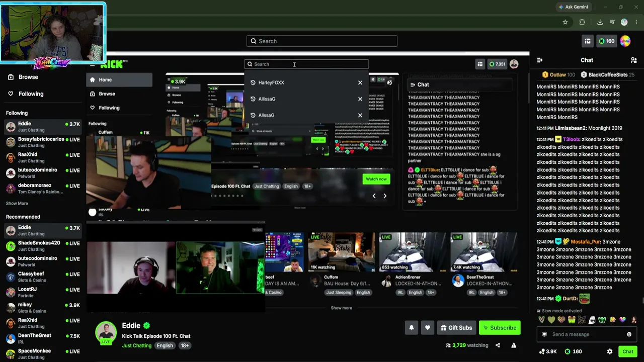The image size is (644, 362).
Task: Click Eddie's channel avatar below the video
Action: (106, 332)
